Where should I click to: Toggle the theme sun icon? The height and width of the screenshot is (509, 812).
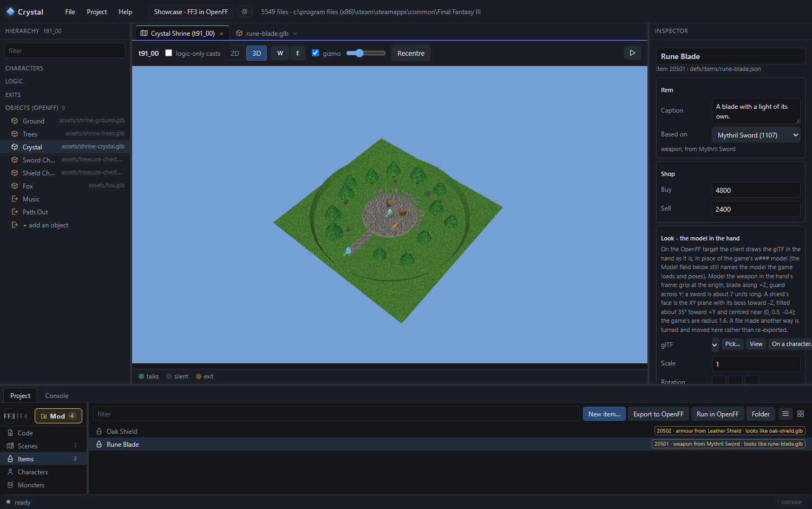point(245,11)
